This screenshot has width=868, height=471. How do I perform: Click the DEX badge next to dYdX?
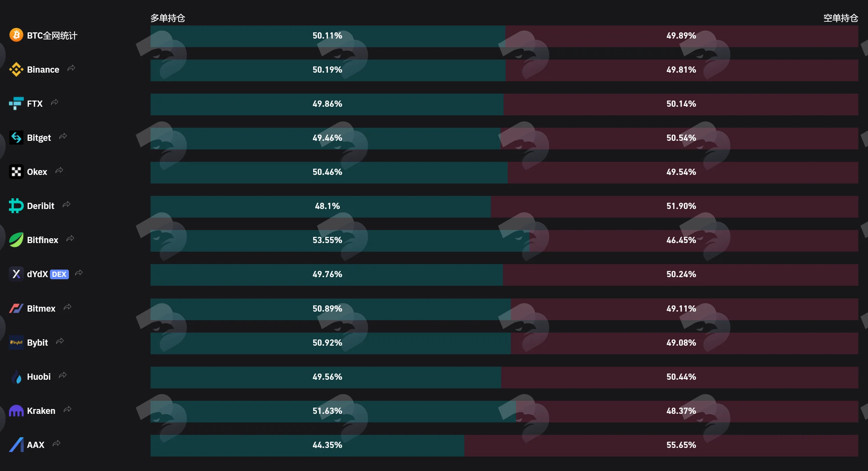(59, 274)
